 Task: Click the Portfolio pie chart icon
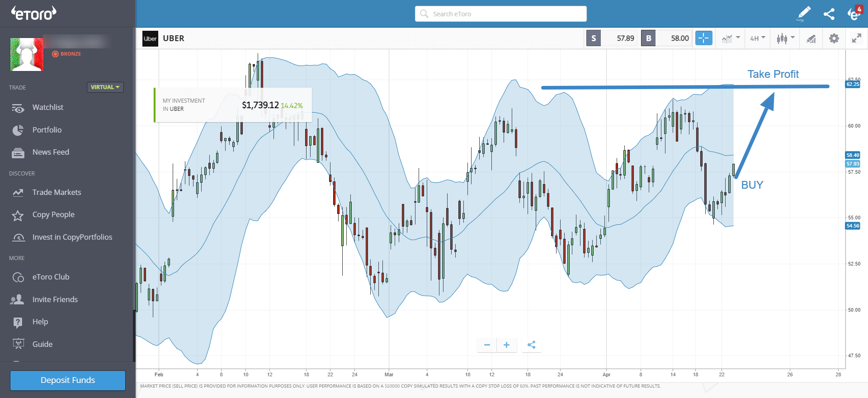[x=18, y=130]
